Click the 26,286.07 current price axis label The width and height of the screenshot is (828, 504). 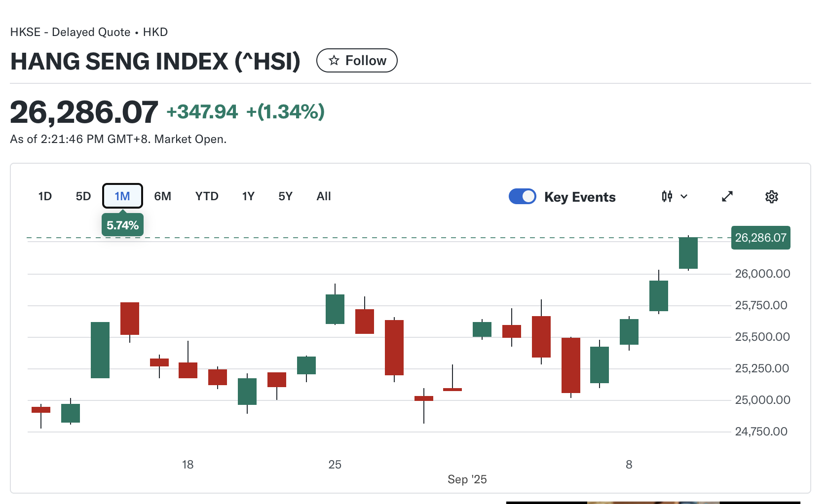[760, 238]
